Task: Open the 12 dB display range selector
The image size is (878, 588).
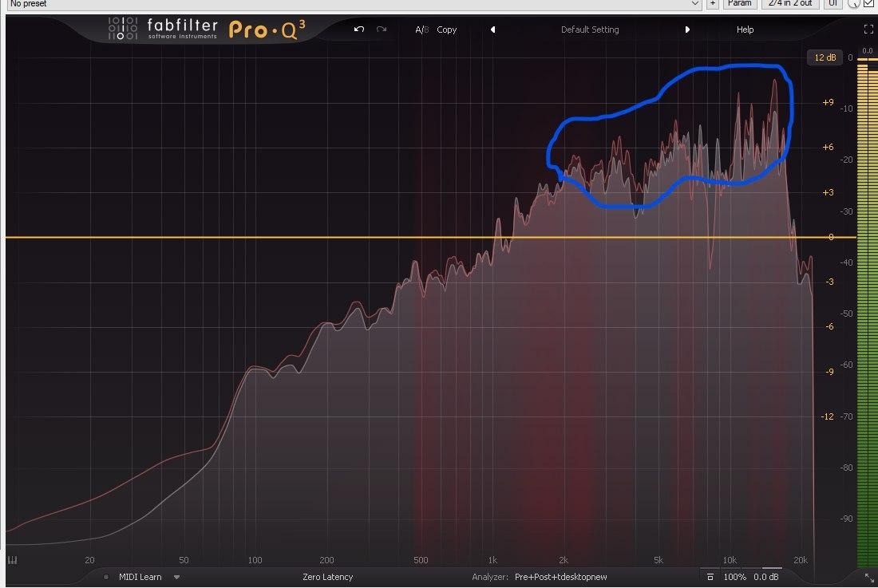Action: point(825,57)
